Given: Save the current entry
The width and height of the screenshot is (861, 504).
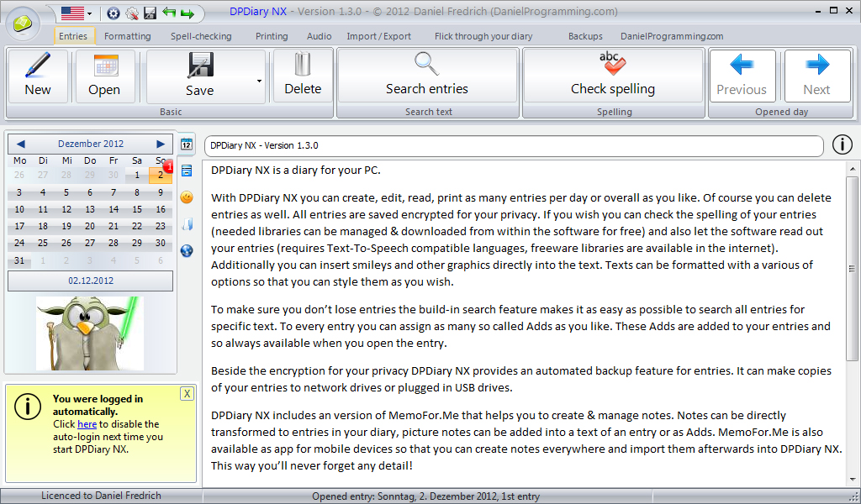Looking at the screenshot, I should [x=200, y=76].
